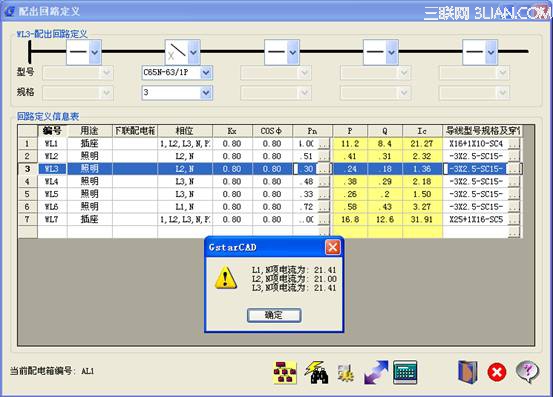Select the WL7 circuit cell

(52, 219)
